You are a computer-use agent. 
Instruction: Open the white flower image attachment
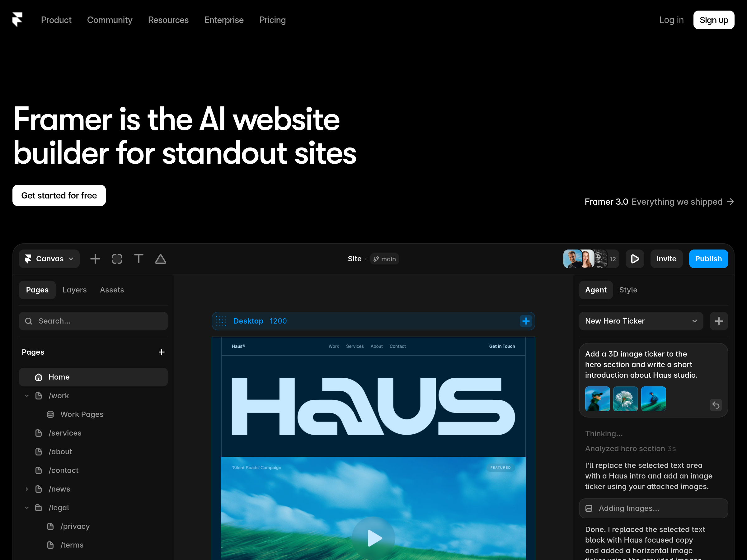click(625, 399)
